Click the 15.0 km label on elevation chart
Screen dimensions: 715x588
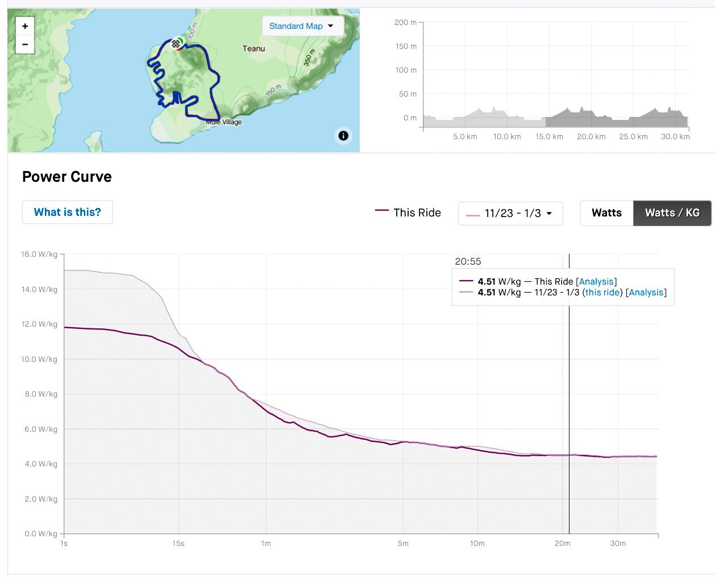tap(549, 137)
